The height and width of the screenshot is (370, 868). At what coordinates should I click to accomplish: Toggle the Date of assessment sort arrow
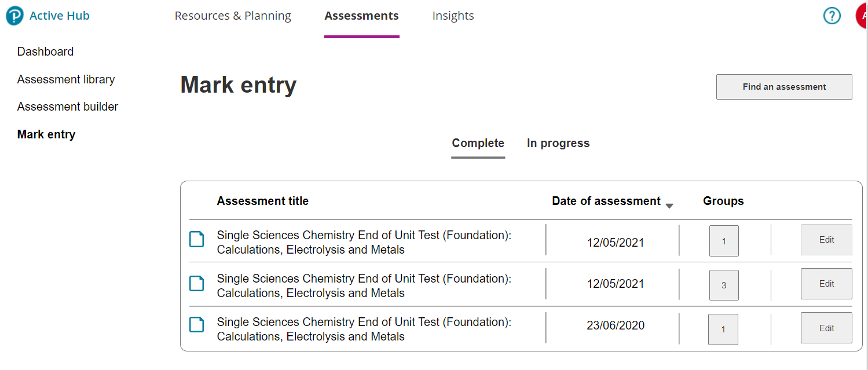click(669, 206)
